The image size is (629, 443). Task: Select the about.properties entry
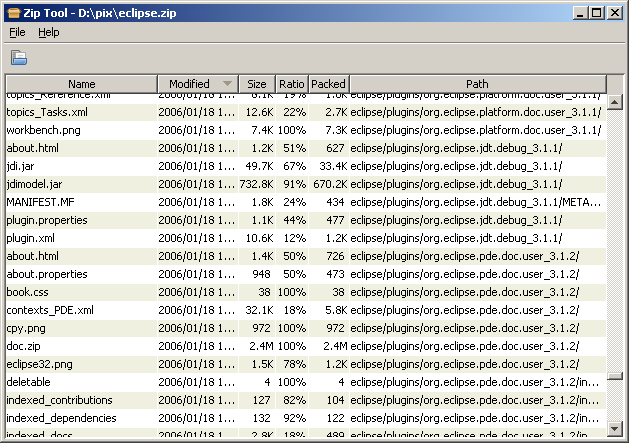click(x=306, y=274)
